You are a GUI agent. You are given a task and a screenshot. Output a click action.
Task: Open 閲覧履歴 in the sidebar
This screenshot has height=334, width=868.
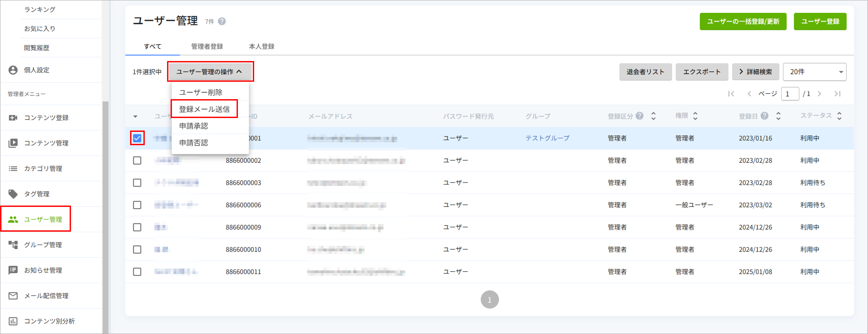coord(37,48)
